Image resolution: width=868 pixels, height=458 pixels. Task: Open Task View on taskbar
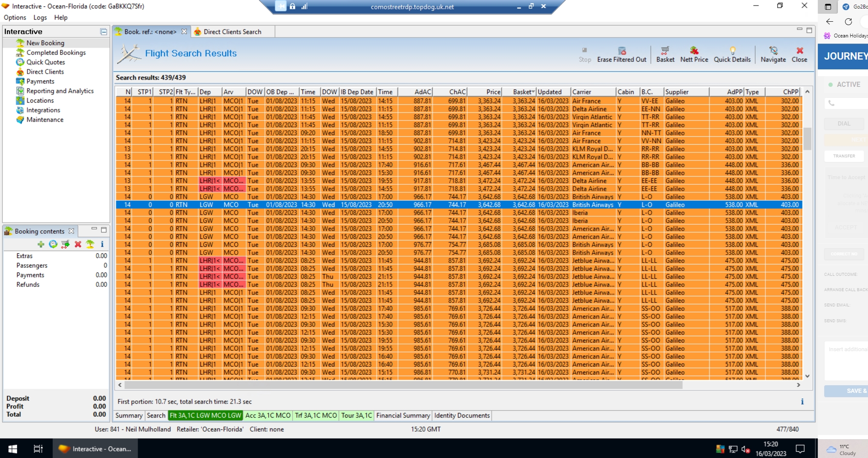(38, 449)
